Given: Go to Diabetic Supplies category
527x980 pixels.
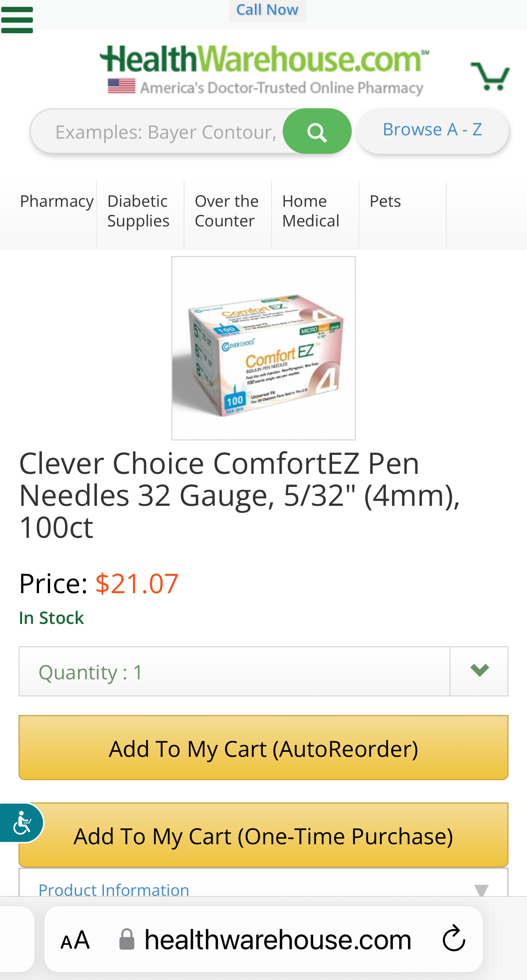Looking at the screenshot, I should click(x=139, y=211).
